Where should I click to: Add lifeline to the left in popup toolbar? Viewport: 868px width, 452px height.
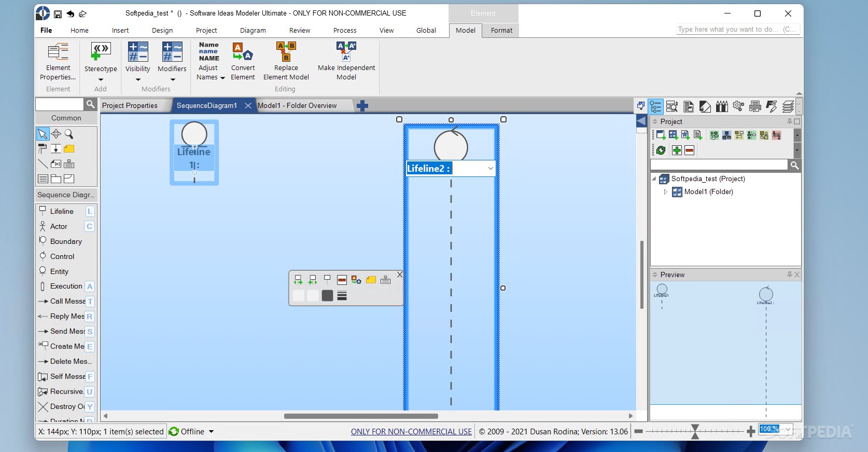298,280
